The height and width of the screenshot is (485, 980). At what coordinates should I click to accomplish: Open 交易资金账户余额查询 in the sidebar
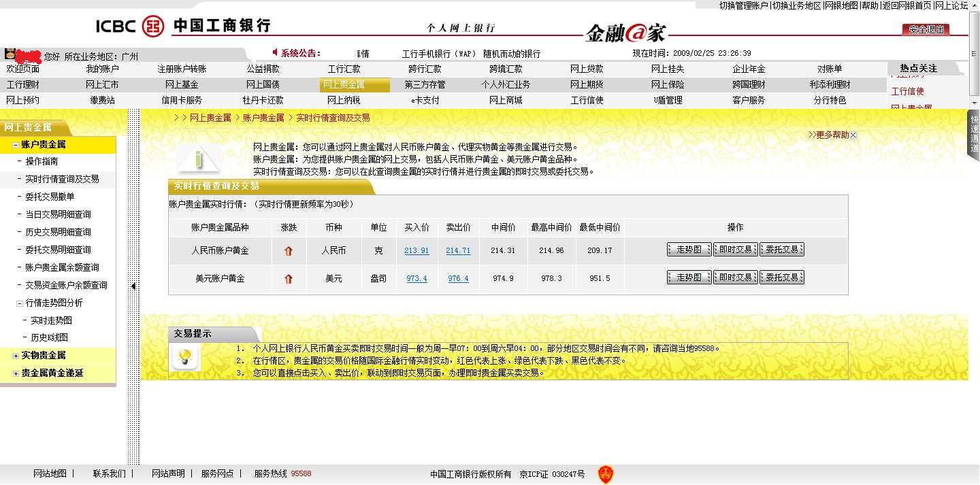66,286
